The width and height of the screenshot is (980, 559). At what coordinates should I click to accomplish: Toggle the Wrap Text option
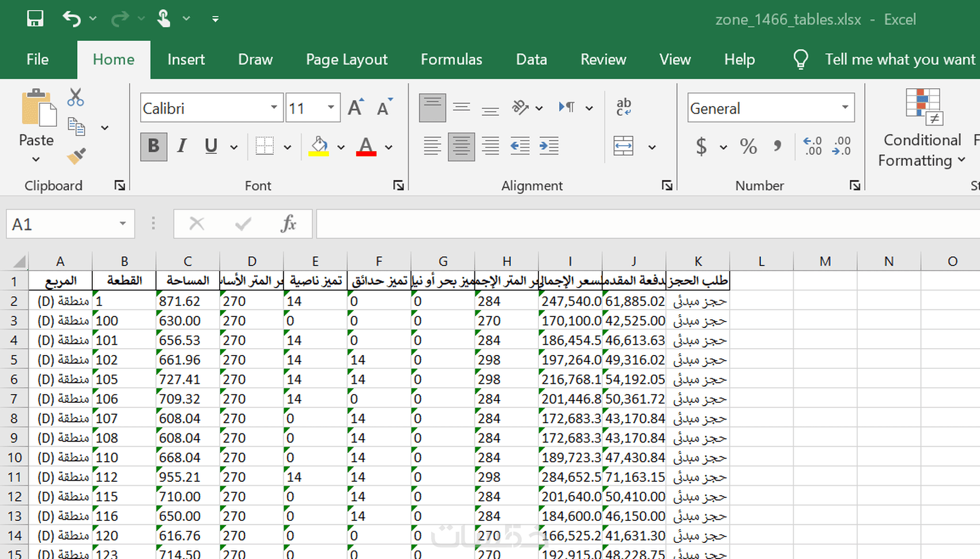coord(623,107)
